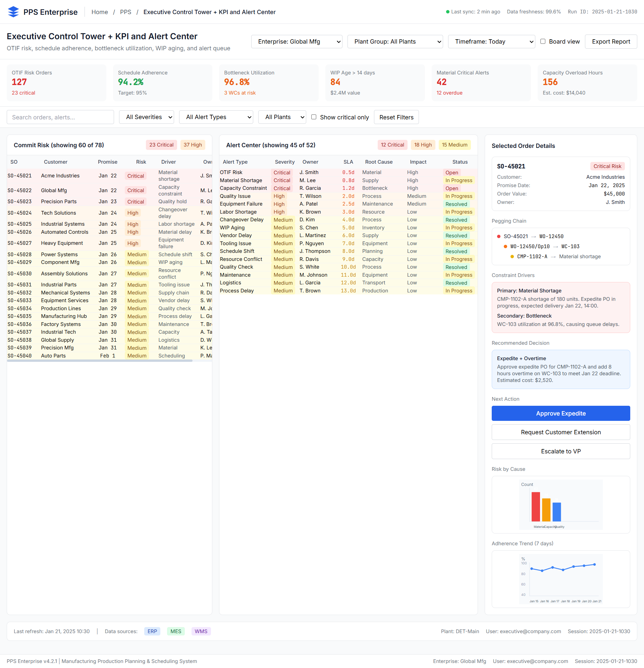Click the Export Report button
This screenshot has height=668, width=644.
tap(610, 42)
